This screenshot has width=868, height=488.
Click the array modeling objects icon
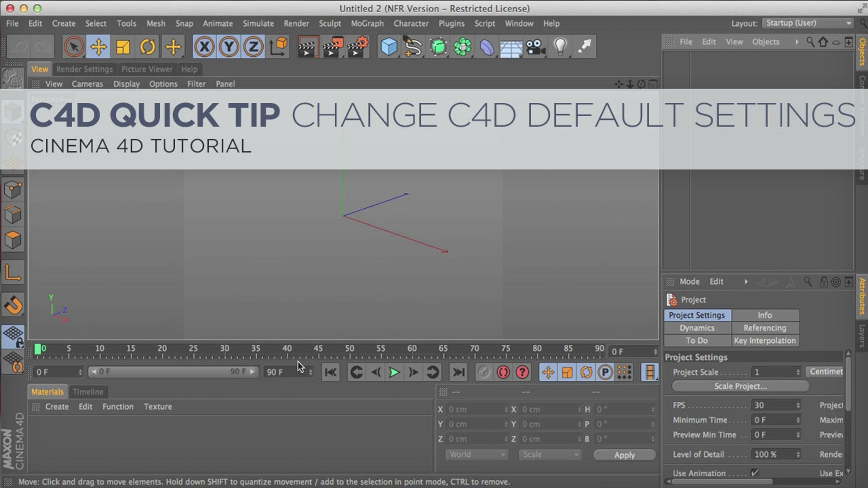463,47
